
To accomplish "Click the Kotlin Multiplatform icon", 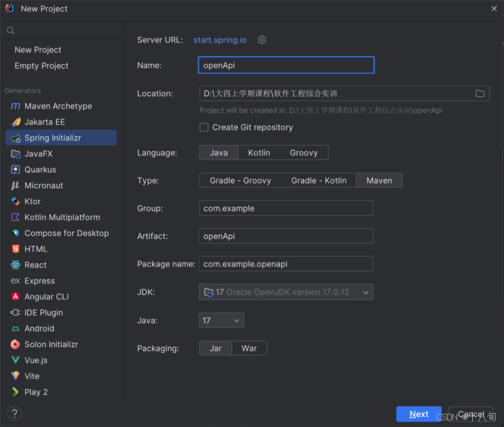I will click(x=16, y=217).
